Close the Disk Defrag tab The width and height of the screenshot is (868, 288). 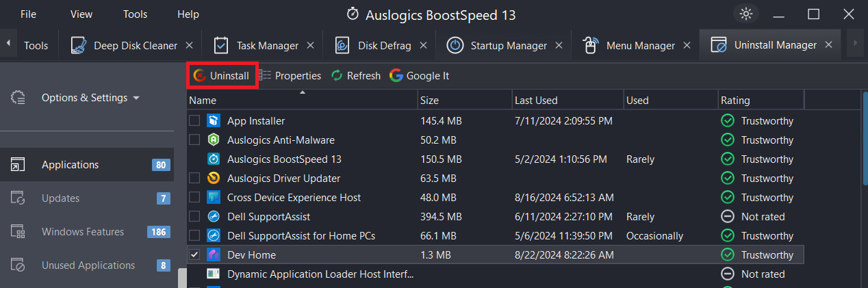click(x=423, y=45)
